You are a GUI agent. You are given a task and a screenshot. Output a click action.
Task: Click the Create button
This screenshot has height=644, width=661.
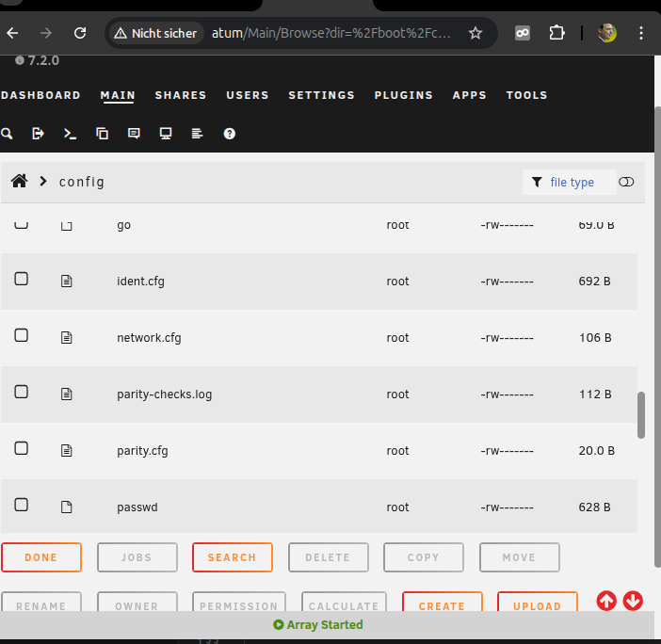(443, 603)
